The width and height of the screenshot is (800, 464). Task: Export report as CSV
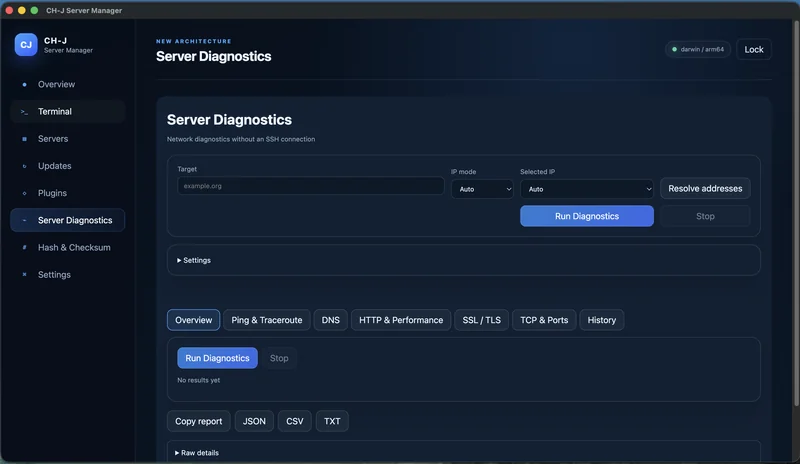click(294, 421)
